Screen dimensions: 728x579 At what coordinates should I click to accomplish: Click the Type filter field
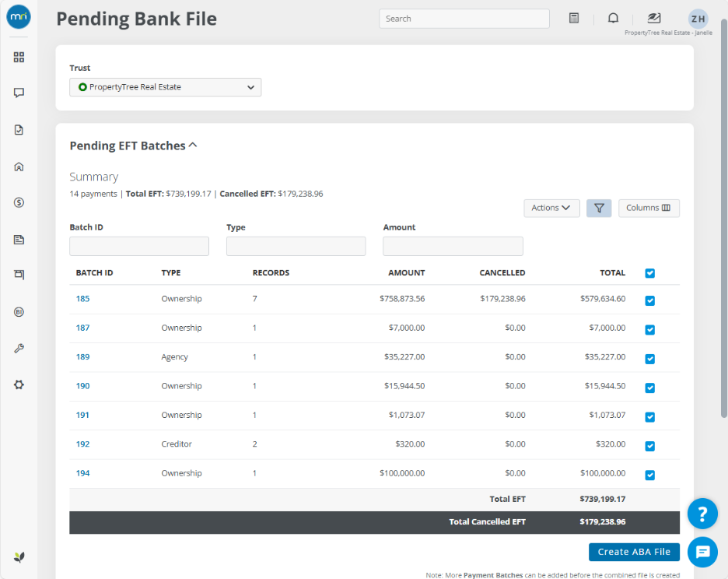coord(296,246)
